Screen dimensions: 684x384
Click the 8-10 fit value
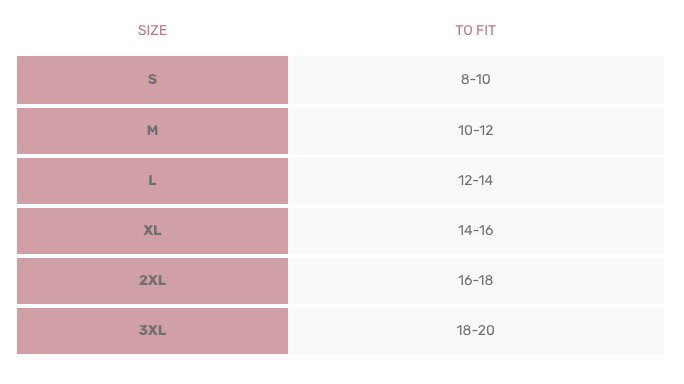475,79
